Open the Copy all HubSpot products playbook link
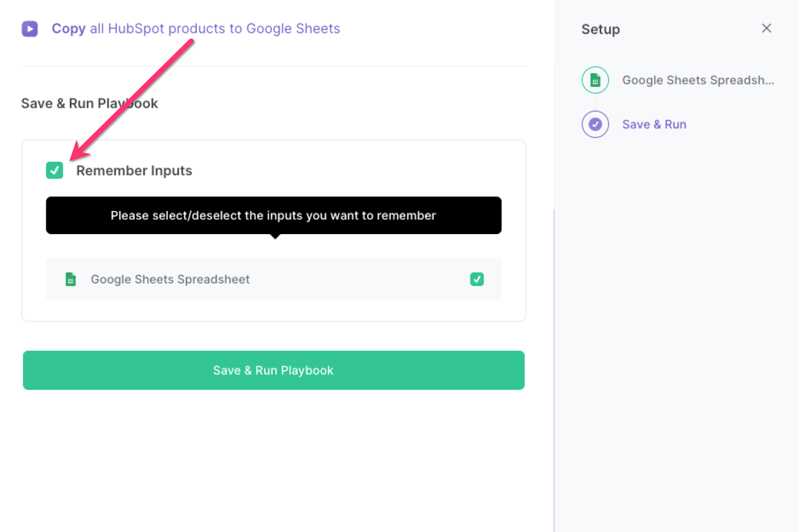799x532 pixels. pyautogui.click(x=196, y=28)
